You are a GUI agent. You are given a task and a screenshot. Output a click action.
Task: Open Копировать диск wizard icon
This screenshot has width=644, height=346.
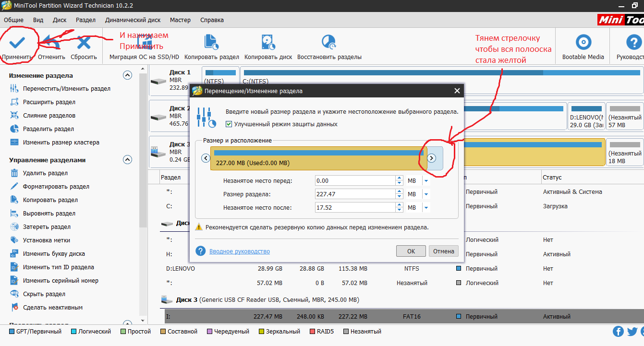pyautogui.click(x=268, y=43)
